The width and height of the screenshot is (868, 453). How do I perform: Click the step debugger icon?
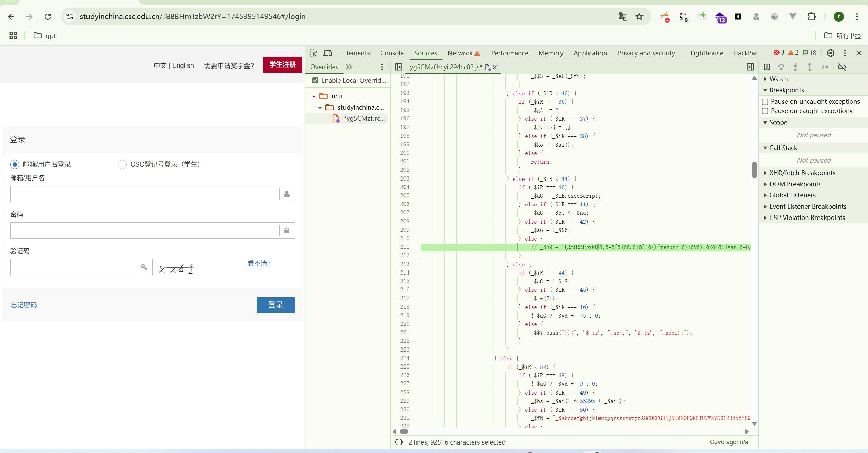click(x=824, y=67)
